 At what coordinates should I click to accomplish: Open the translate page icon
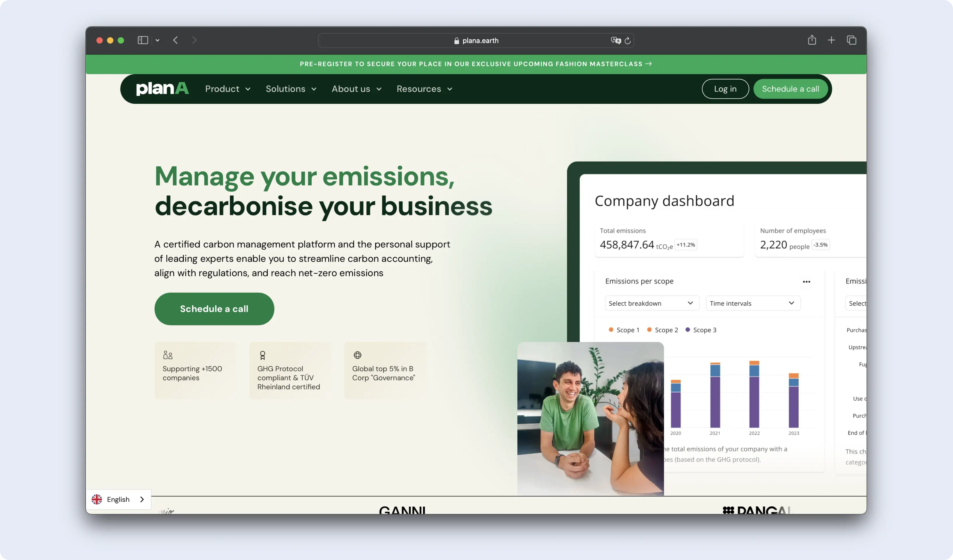coord(616,41)
